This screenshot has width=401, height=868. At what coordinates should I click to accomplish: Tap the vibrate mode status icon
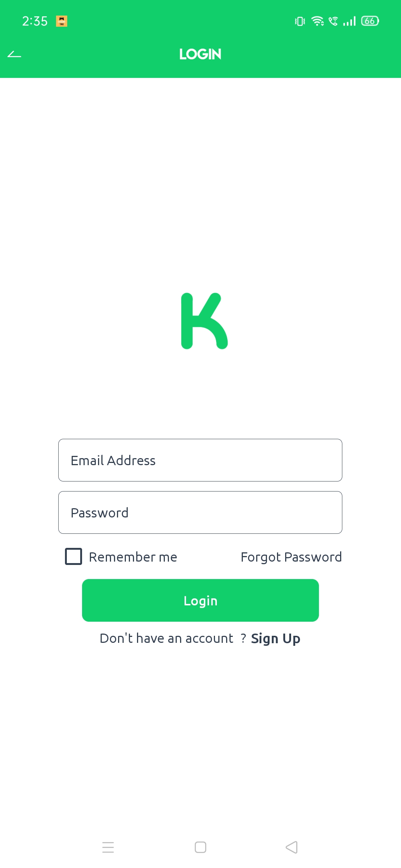[x=300, y=21]
